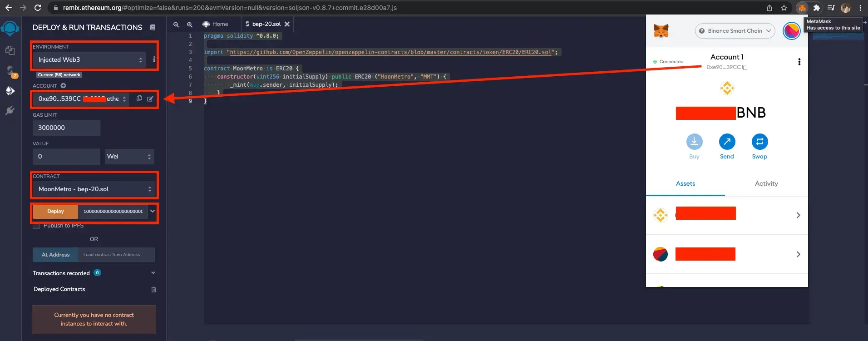Open the browser three-dot menu
The height and width of the screenshot is (341, 868).
click(x=860, y=8)
